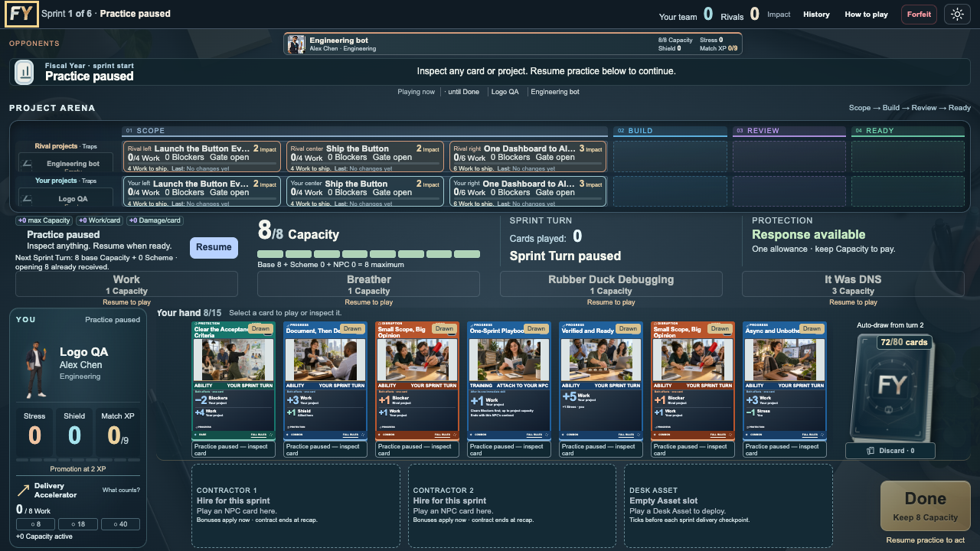This screenshot has height=551, width=980.
Task: Open Full Rules on the Verified and Ready card
Action: (629, 434)
